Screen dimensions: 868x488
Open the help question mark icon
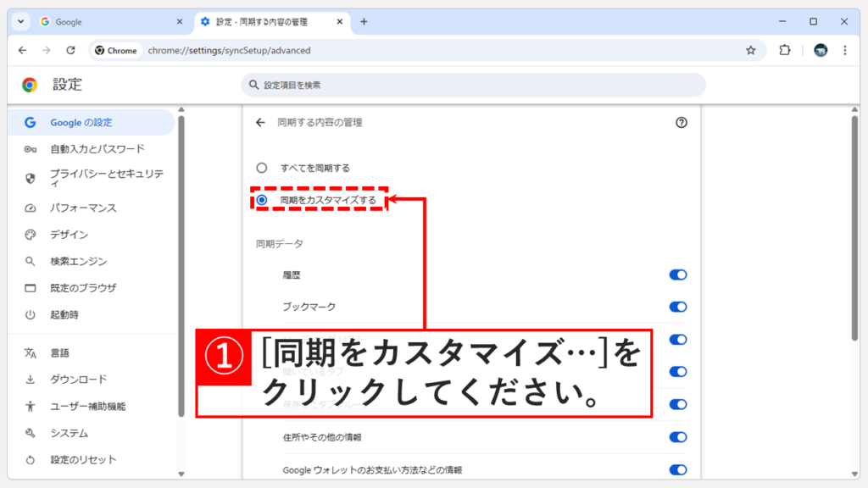(x=682, y=121)
